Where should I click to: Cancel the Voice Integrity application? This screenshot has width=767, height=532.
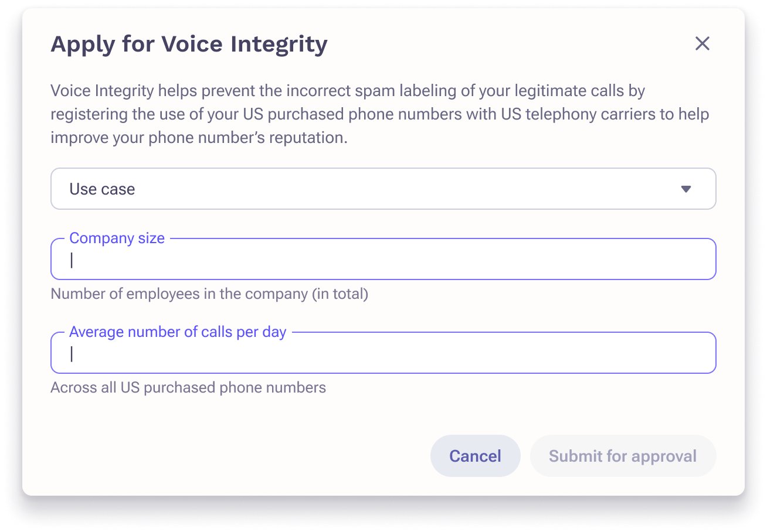tap(475, 456)
